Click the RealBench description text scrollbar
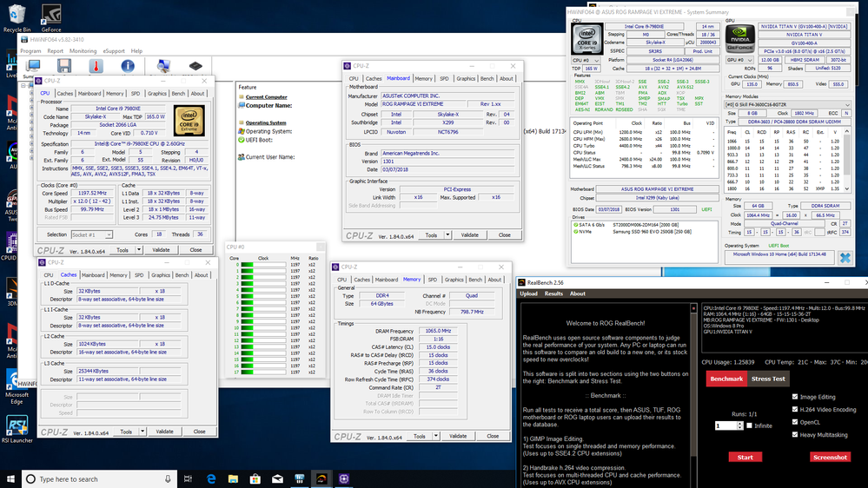Screen dimensions: 868x488 pos(693,396)
